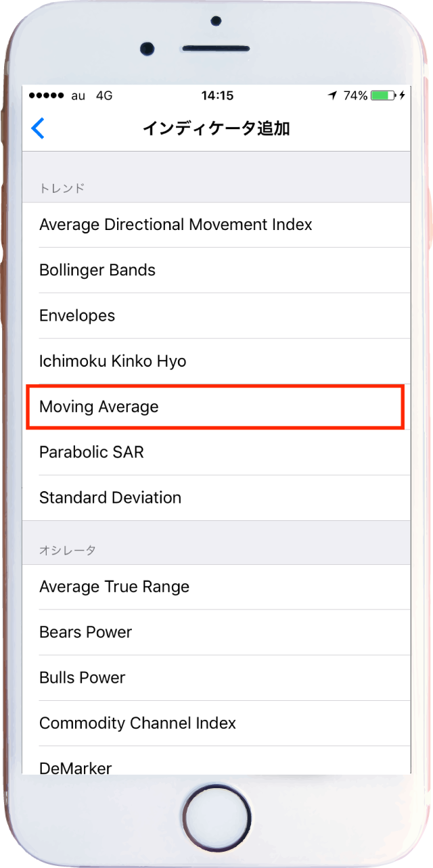Open the Moving Average indicator
The width and height of the screenshot is (433, 868).
point(99,407)
